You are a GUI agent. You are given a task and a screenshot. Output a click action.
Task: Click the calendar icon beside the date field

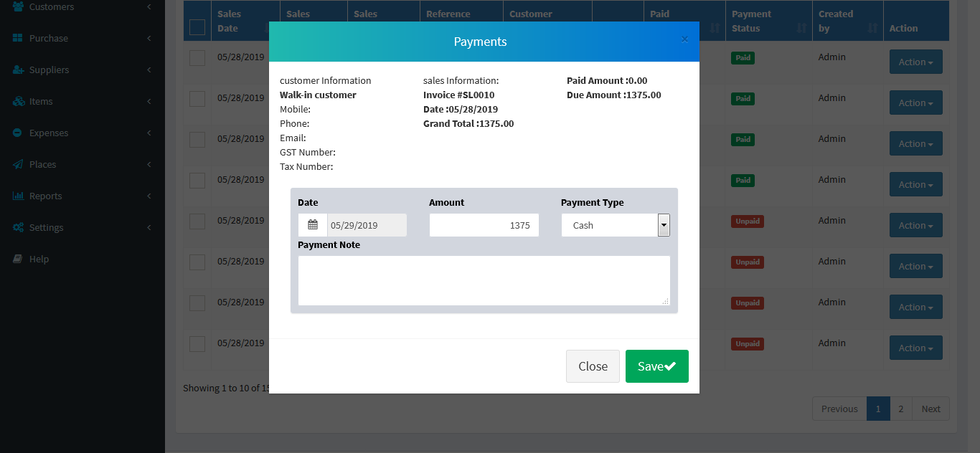coord(313,225)
